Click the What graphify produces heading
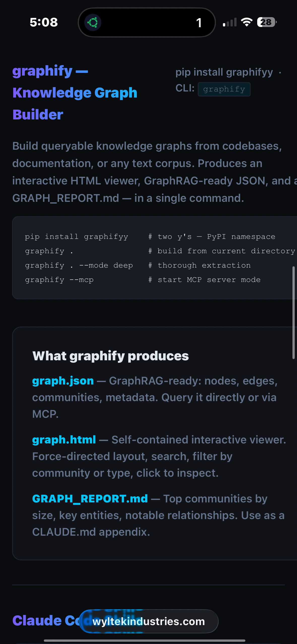 pos(110,356)
